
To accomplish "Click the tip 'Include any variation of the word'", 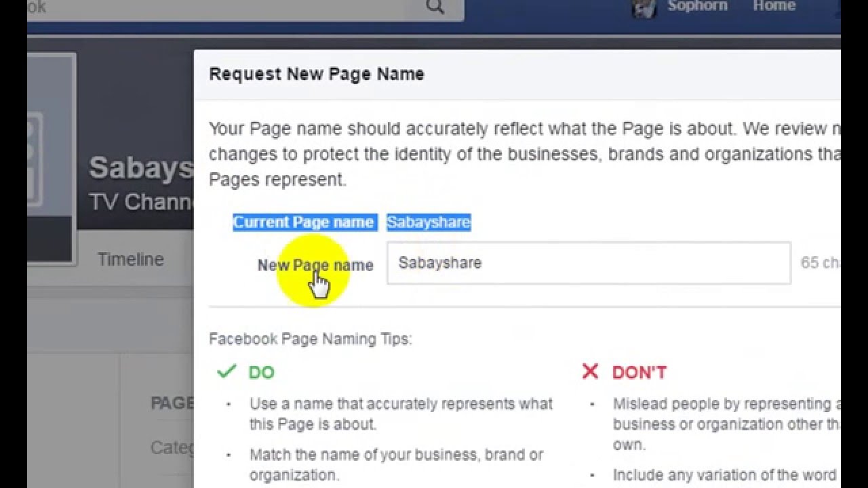I will point(726,475).
